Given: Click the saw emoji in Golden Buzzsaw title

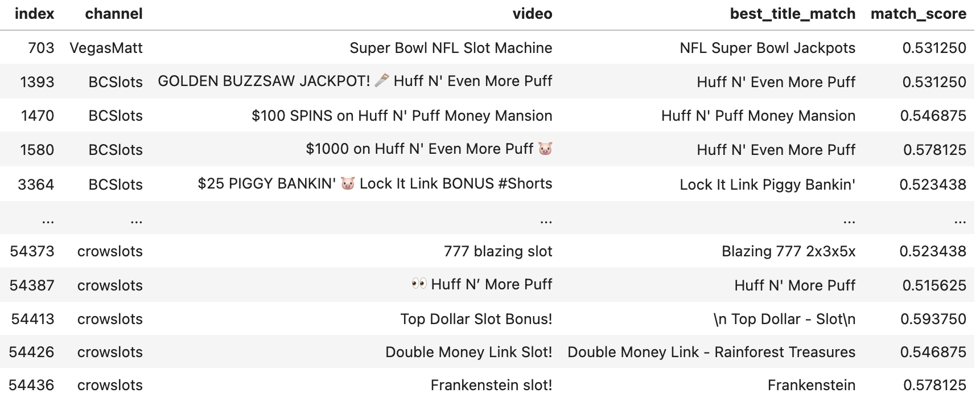Looking at the screenshot, I should [x=382, y=80].
